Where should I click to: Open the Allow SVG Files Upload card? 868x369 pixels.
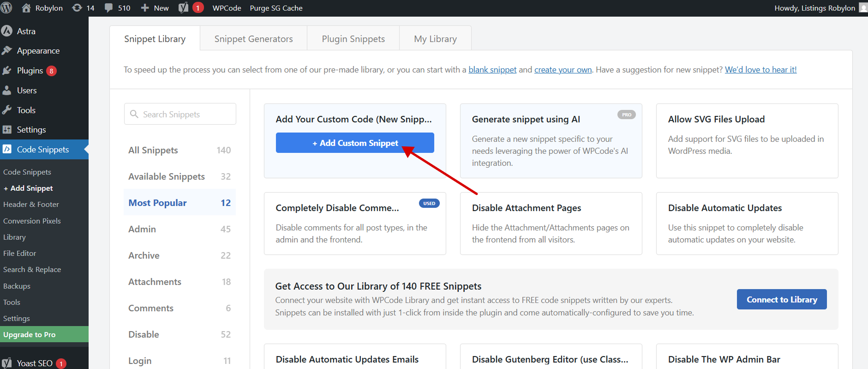[747, 141]
